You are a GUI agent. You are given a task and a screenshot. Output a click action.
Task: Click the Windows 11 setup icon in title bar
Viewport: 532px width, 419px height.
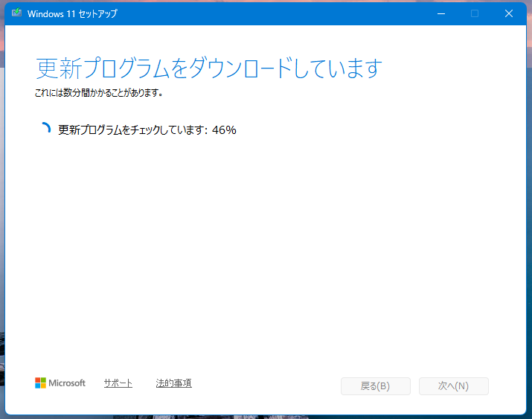(16, 13)
